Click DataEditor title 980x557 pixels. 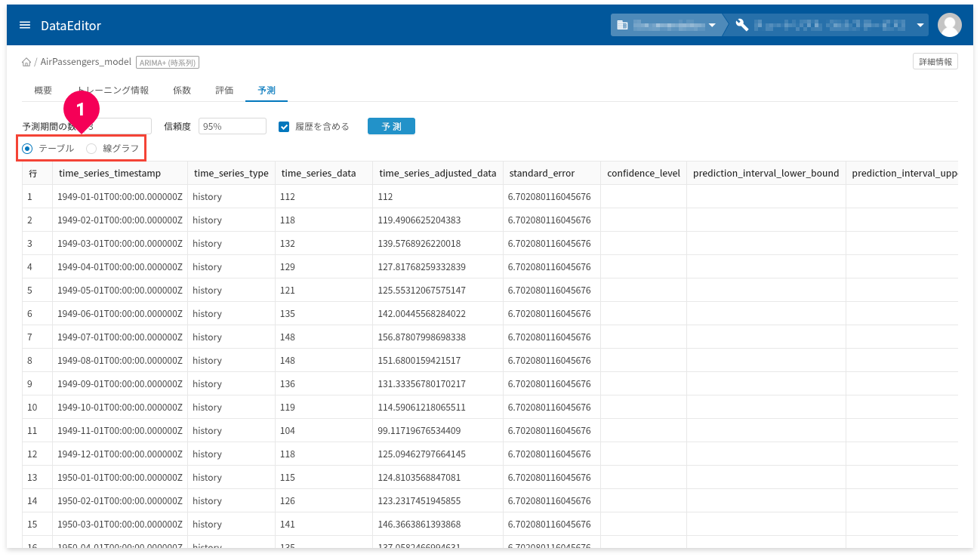pyautogui.click(x=71, y=26)
